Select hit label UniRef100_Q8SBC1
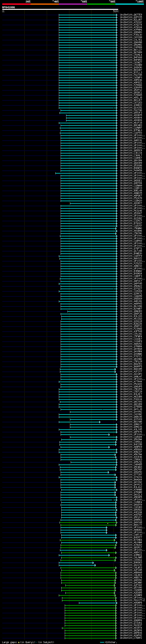The image size is (146, 644). tap(131, 93)
